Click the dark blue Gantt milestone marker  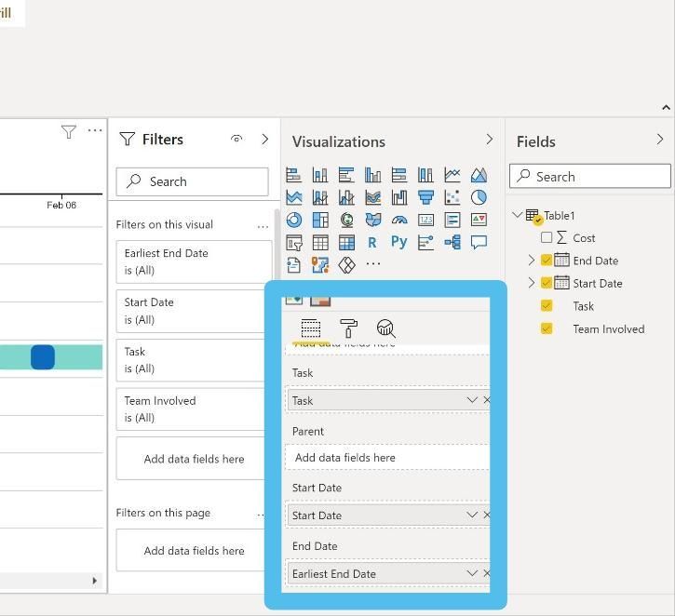[x=43, y=357]
